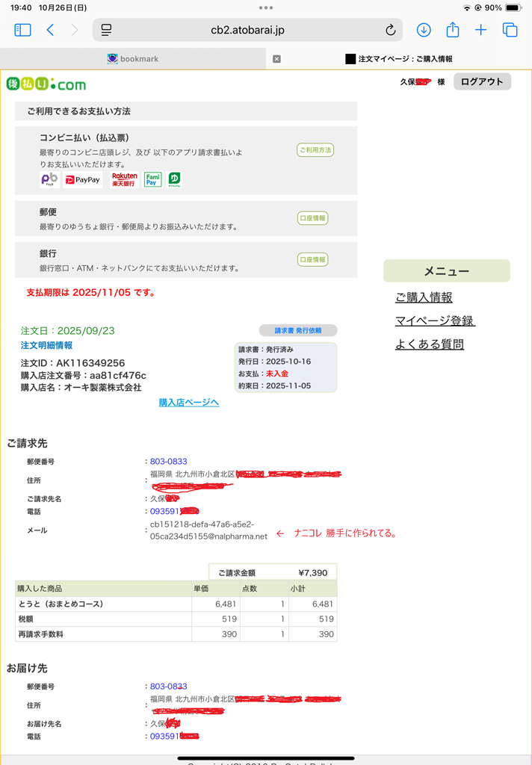Click the 購入店名：オーキ製薬株式会社 text
This screenshot has height=765, width=532.
[81, 388]
